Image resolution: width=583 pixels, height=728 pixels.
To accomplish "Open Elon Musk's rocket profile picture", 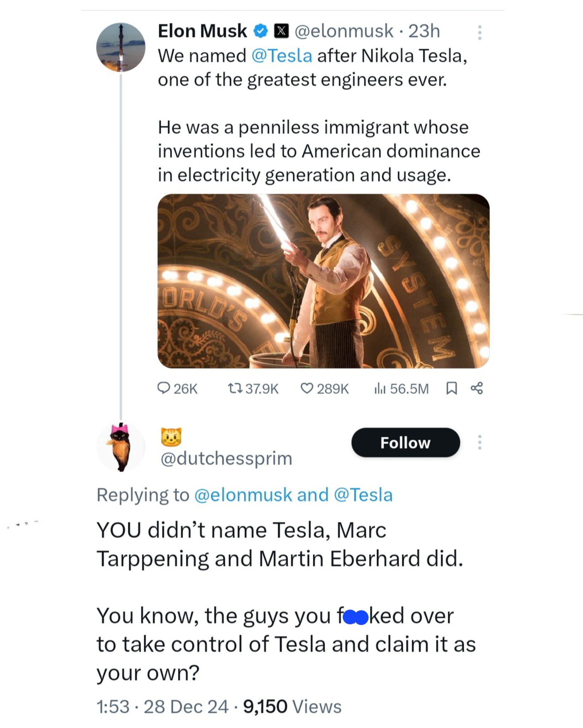I will point(121,48).
